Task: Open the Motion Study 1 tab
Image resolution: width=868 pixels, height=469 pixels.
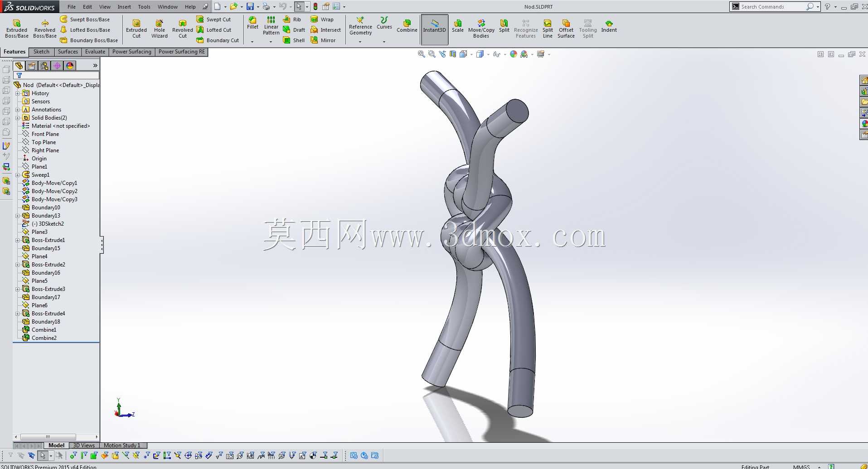Action: 122,445
